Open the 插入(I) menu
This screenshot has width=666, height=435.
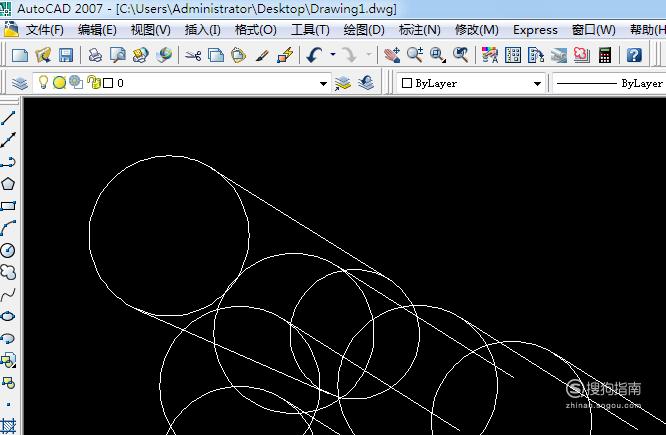[203, 30]
